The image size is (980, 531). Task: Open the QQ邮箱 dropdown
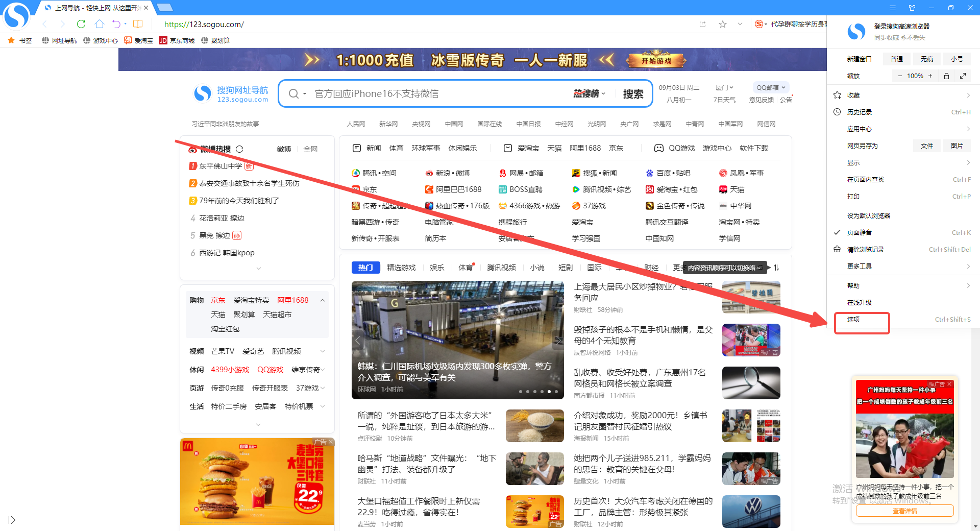point(771,87)
